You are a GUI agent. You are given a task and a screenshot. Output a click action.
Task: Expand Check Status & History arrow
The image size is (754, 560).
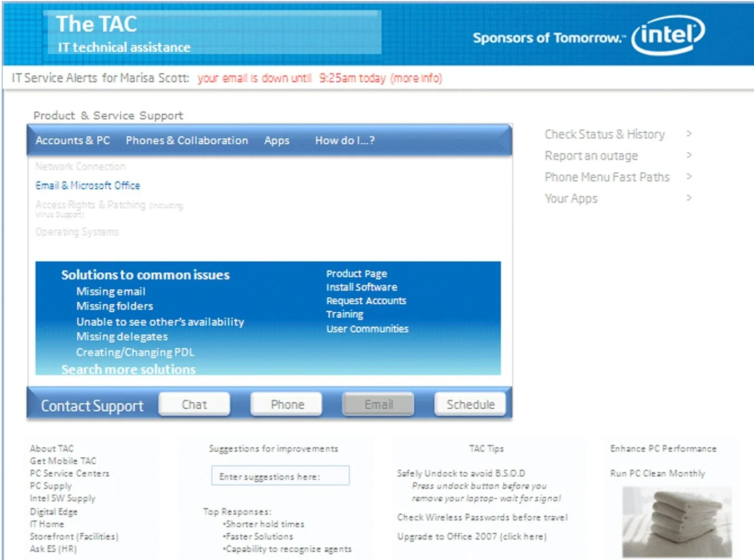pos(689,133)
